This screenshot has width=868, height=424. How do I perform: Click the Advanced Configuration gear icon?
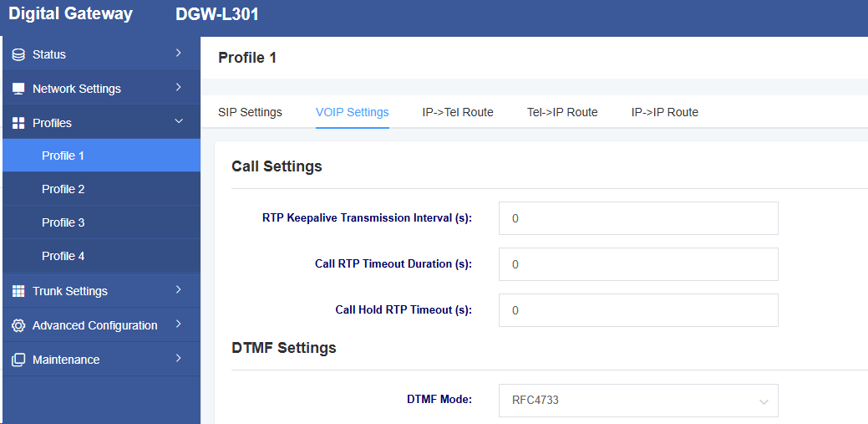click(18, 325)
